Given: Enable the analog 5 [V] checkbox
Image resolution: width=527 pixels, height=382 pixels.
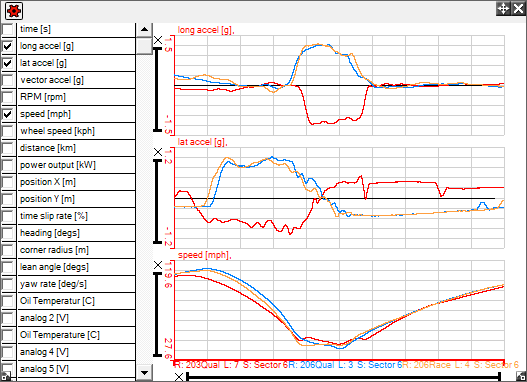Looking at the screenshot, I should click(x=7, y=369).
